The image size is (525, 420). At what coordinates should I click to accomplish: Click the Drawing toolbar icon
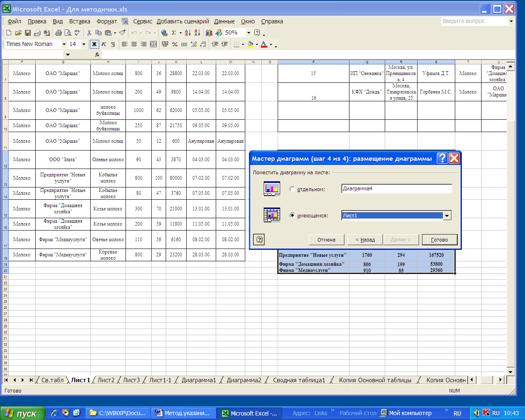pyautogui.click(x=219, y=33)
